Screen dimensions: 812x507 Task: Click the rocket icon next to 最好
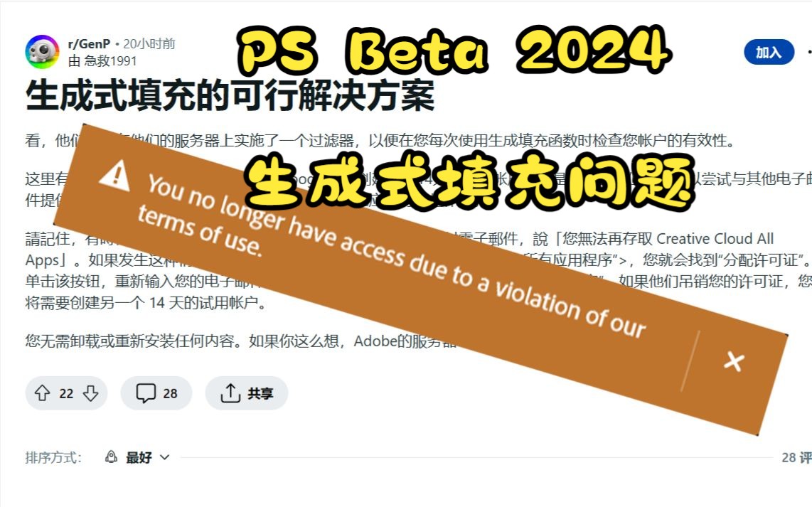point(111,457)
